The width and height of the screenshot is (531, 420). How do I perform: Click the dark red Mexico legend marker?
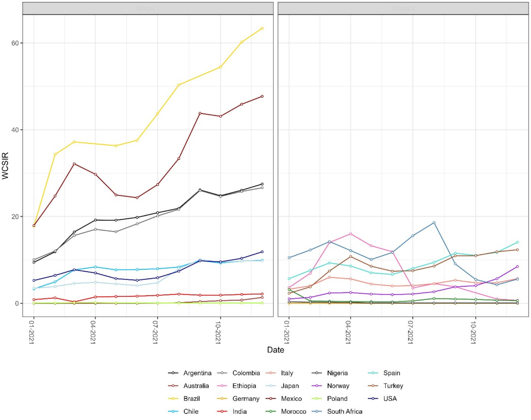click(x=271, y=399)
